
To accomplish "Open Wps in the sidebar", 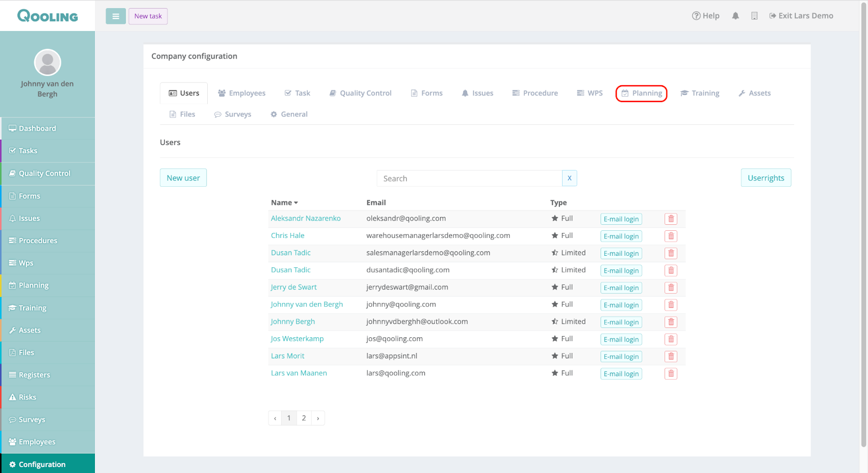I will (x=48, y=263).
